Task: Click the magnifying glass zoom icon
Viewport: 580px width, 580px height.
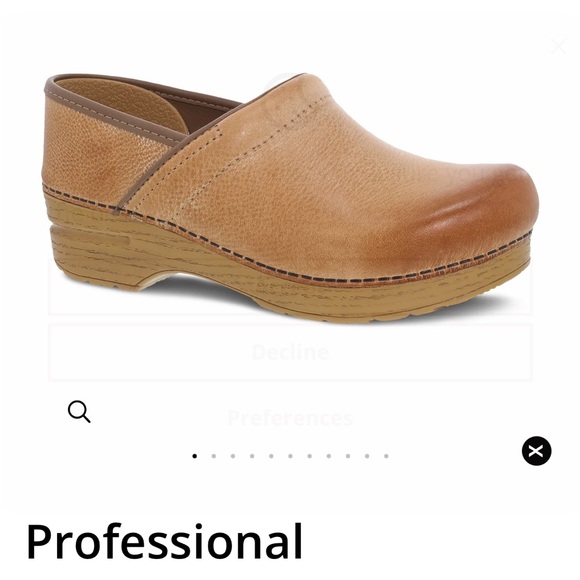Action: pos(79,411)
